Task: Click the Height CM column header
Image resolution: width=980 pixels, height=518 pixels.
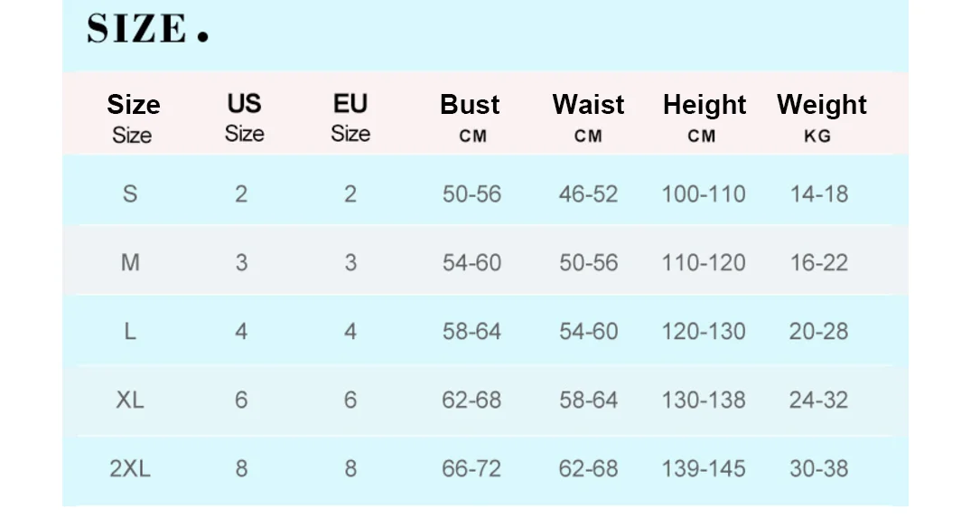Action: coord(704,117)
